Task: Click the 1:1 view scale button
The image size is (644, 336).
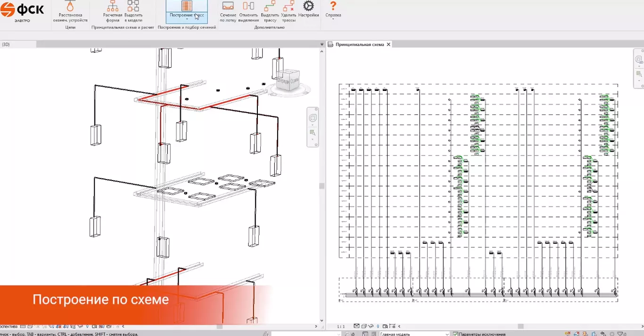Action: pos(341,326)
